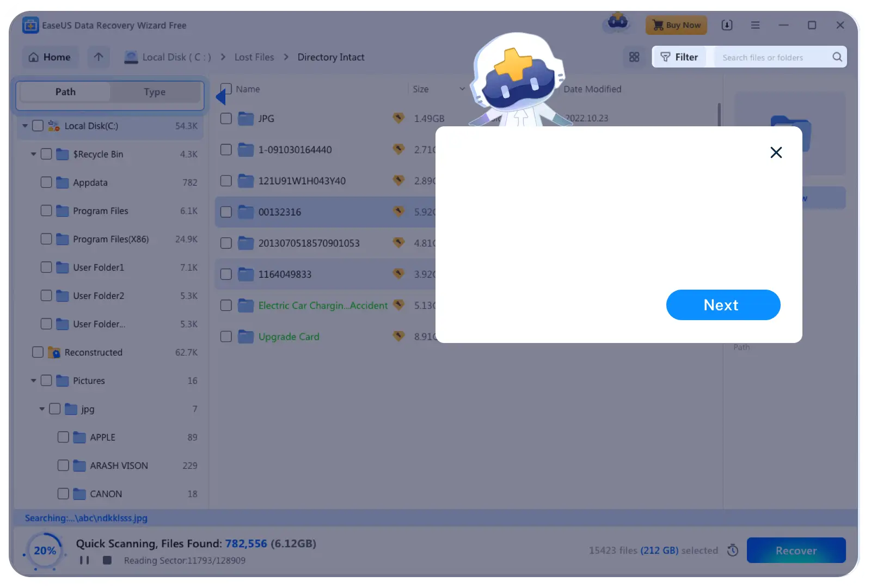This screenshot has height=588, width=871.
Task: Click the JPG folder icon in file list
Action: coord(246,119)
